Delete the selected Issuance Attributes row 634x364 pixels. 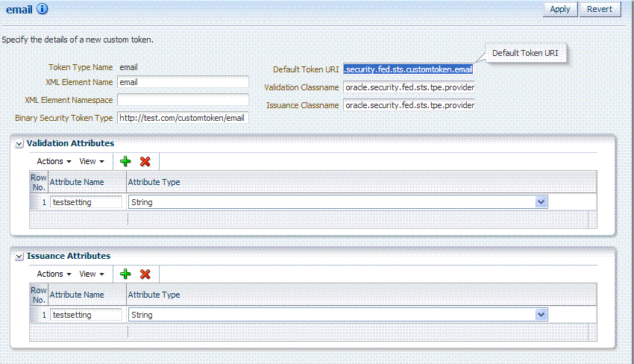coord(145,274)
